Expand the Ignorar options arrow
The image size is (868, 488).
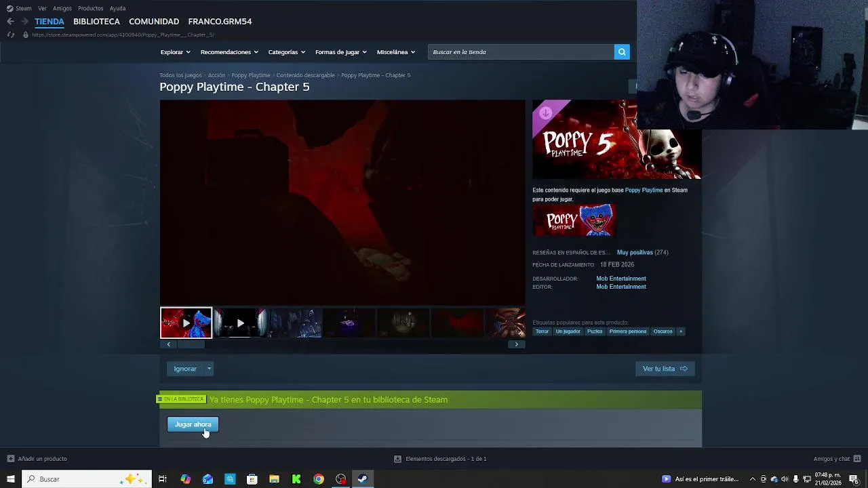[x=209, y=369]
